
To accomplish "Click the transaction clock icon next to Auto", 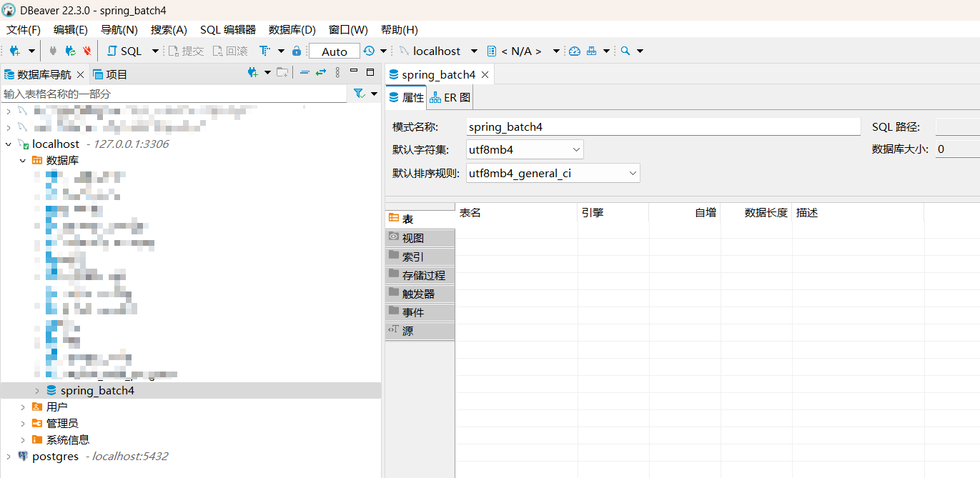I will (x=369, y=51).
